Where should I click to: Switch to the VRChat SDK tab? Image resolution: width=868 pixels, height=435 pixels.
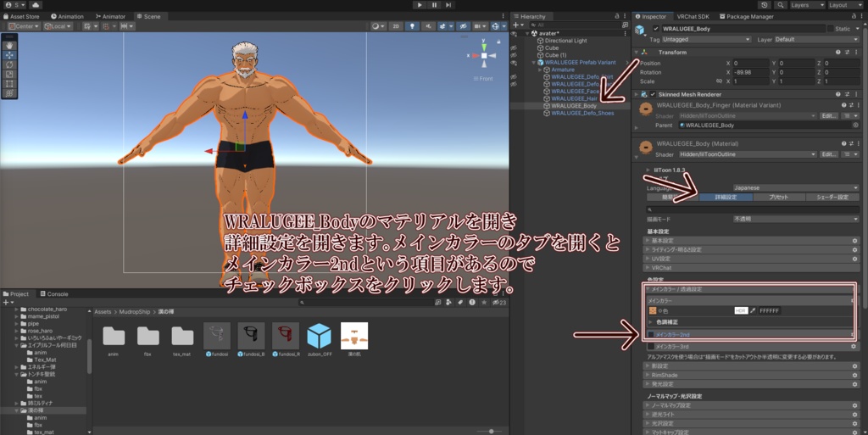pyautogui.click(x=693, y=17)
